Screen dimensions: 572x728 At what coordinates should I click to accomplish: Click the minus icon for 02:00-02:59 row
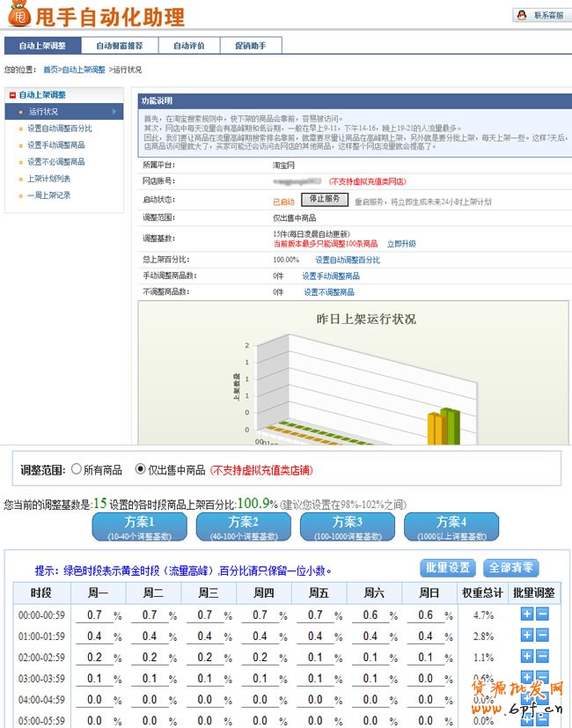542,657
